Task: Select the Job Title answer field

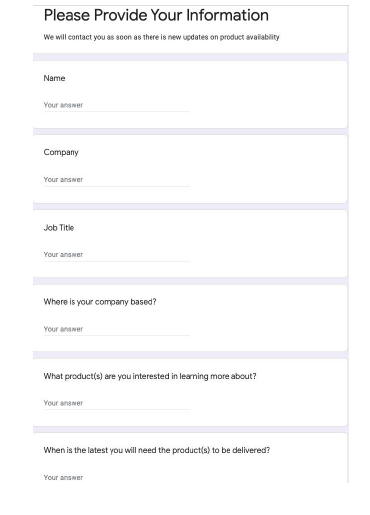Action: [x=117, y=255]
